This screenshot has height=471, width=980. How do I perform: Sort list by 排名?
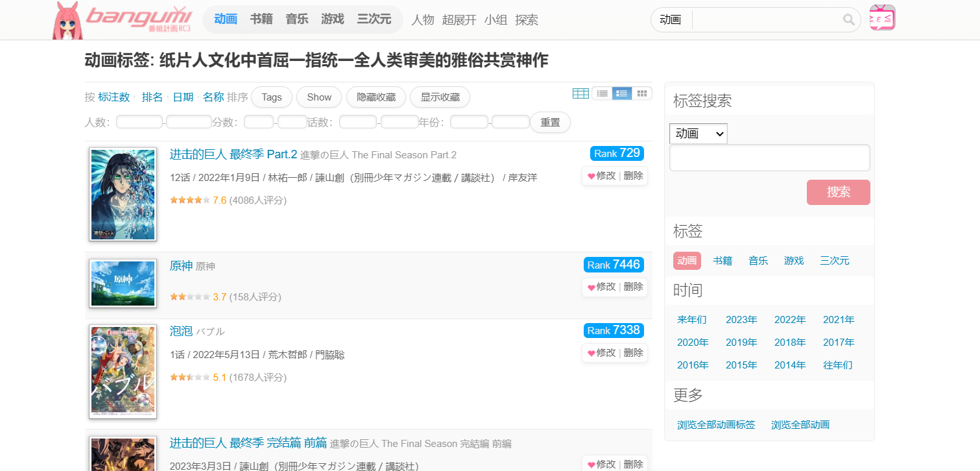(x=152, y=97)
